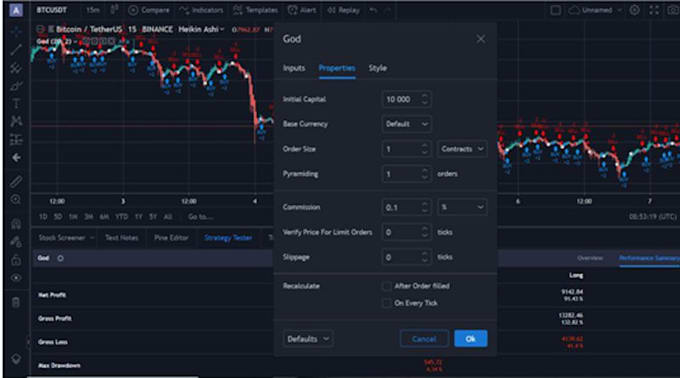Click the BTCUSDT symbol search
The image size is (680, 378).
[52, 10]
